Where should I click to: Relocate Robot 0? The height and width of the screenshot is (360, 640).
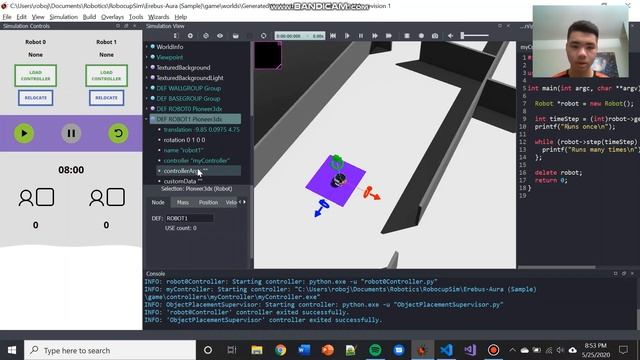click(36, 98)
